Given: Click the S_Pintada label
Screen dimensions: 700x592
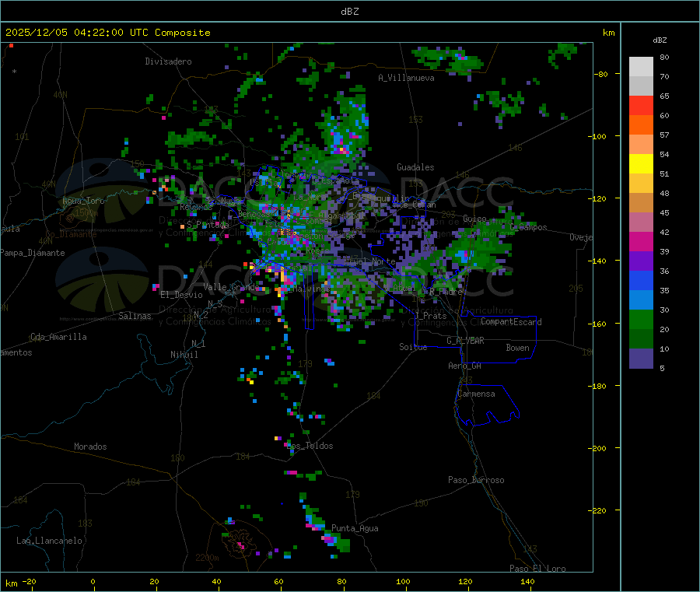Looking at the screenshot, I should click(208, 225).
